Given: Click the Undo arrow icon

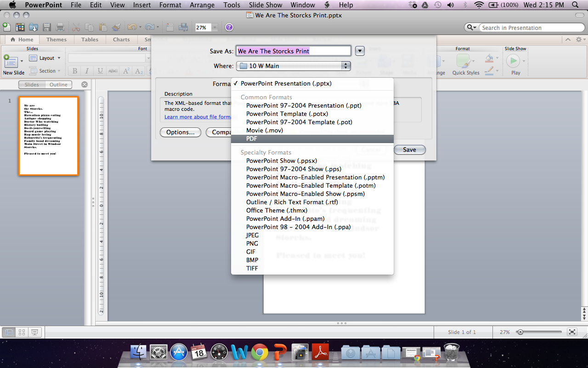Looking at the screenshot, I should (131, 27).
